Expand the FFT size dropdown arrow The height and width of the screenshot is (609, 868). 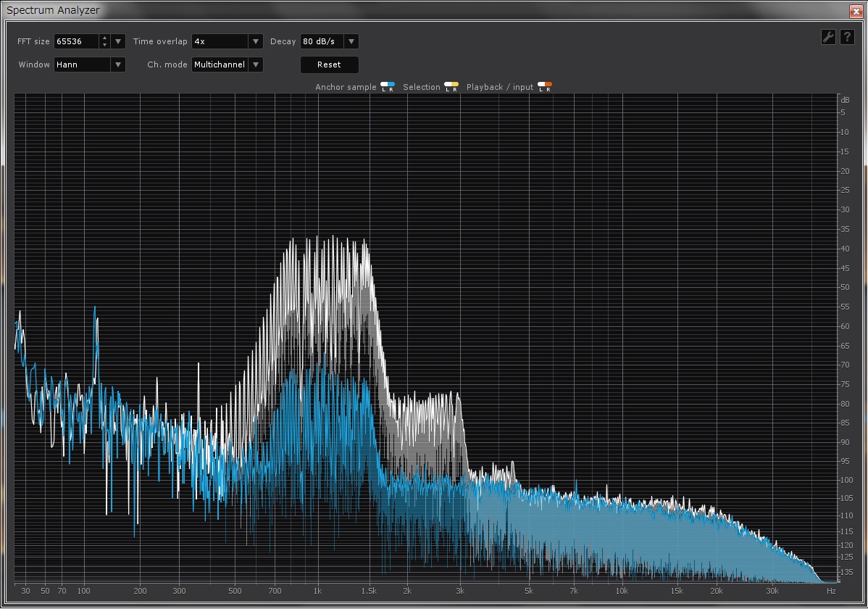pyautogui.click(x=118, y=41)
